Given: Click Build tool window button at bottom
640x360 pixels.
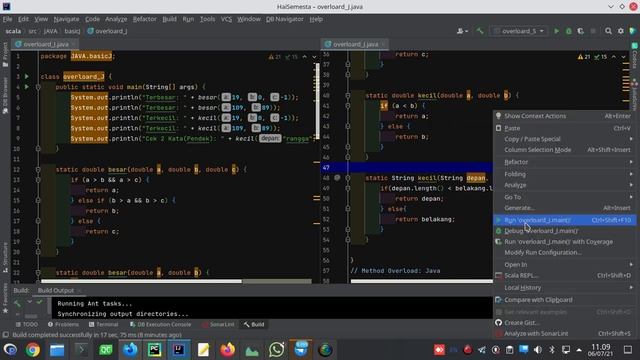Looking at the screenshot, I should 254,324.
